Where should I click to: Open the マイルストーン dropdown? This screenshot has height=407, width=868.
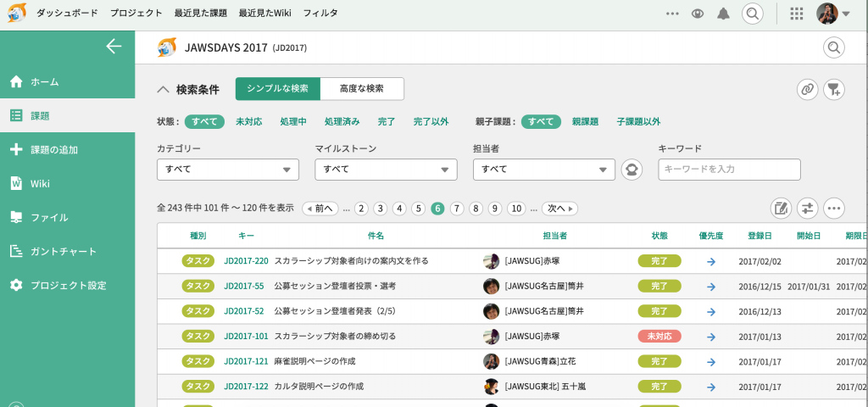(386, 170)
